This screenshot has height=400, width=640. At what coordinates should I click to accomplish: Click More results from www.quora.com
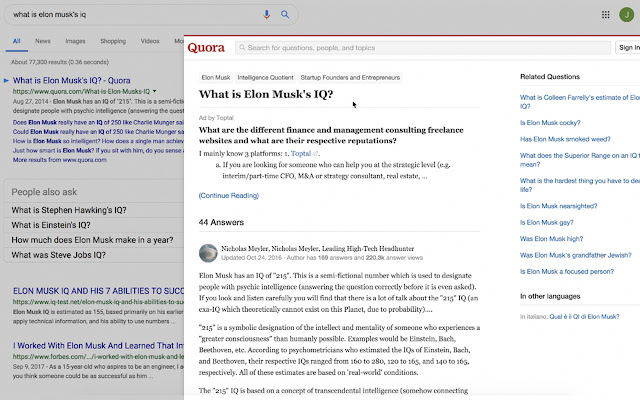tap(60, 160)
